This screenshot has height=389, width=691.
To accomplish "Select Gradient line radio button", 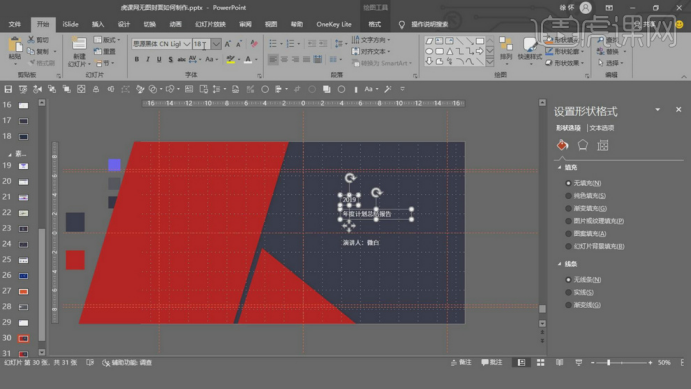I will 568,305.
